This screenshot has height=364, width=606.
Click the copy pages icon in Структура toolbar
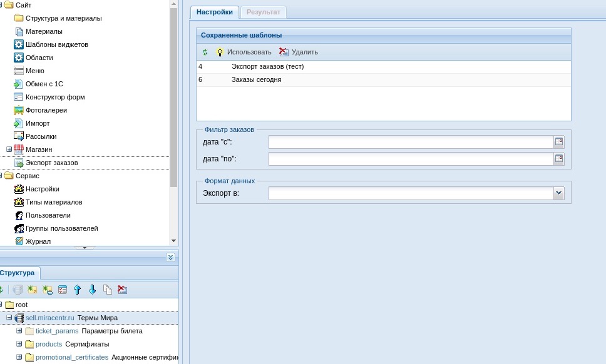[x=108, y=290]
